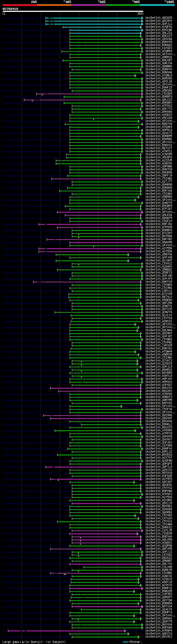Image resolution: width=177 pixels, height=644 pixels.
Task: Click the white query sequence ruler bar
Action: coord(73,11)
